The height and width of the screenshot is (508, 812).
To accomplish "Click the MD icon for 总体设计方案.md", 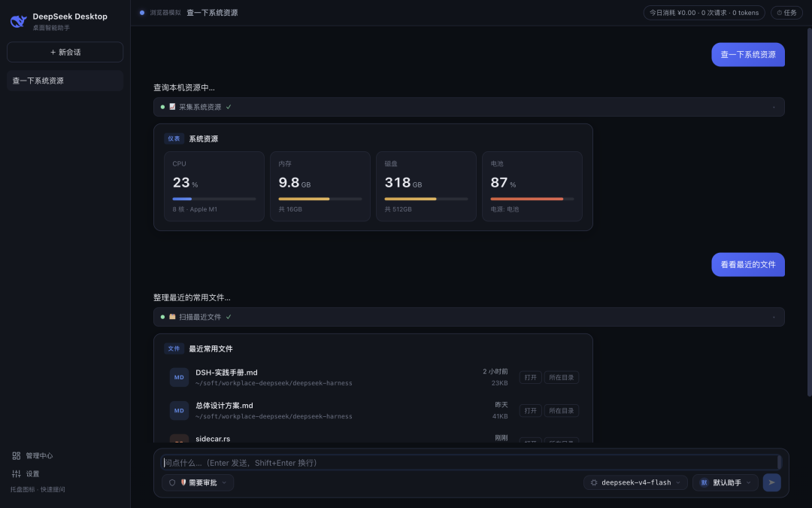I will 179,411.
